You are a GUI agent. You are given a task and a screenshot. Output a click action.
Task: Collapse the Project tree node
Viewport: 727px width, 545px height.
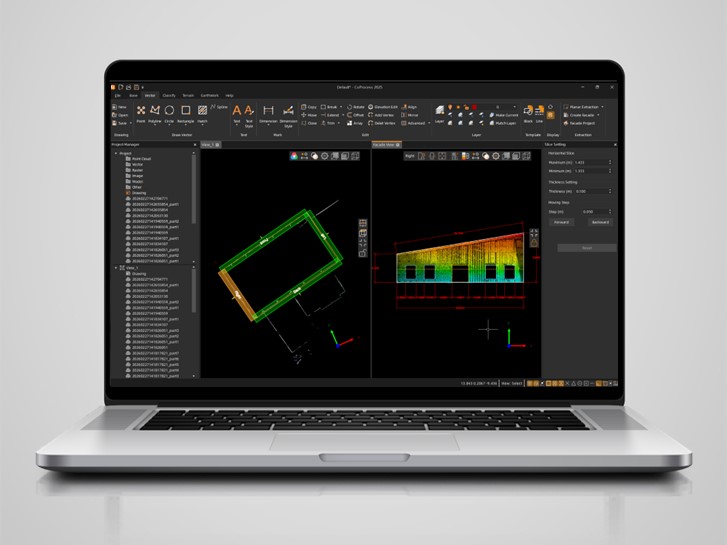tap(116, 153)
